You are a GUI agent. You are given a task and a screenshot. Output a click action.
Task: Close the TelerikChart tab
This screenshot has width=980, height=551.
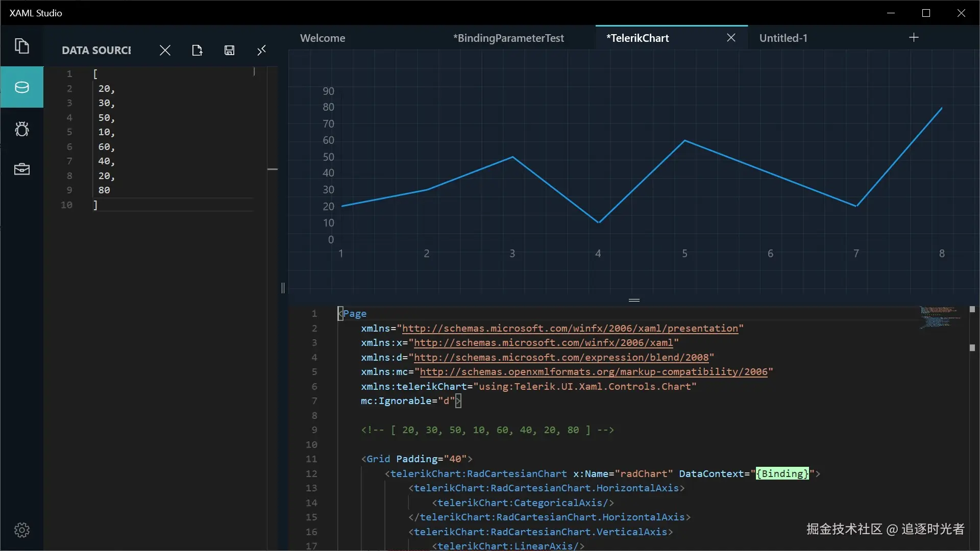coord(731,38)
